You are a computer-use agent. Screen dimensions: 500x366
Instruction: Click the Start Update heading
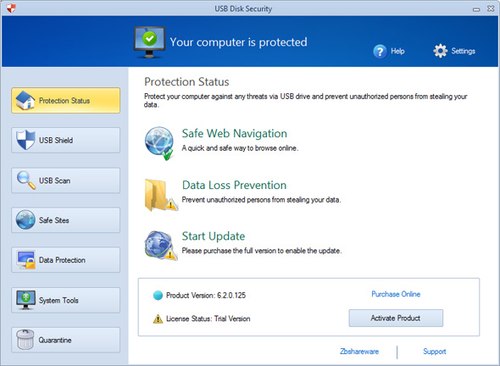pyautogui.click(x=213, y=236)
